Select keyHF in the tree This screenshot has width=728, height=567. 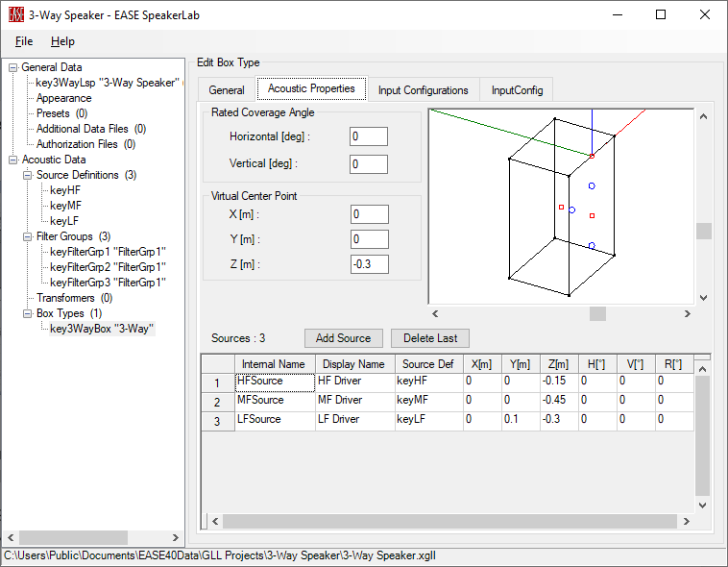pyautogui.click(x=64, y=190)
